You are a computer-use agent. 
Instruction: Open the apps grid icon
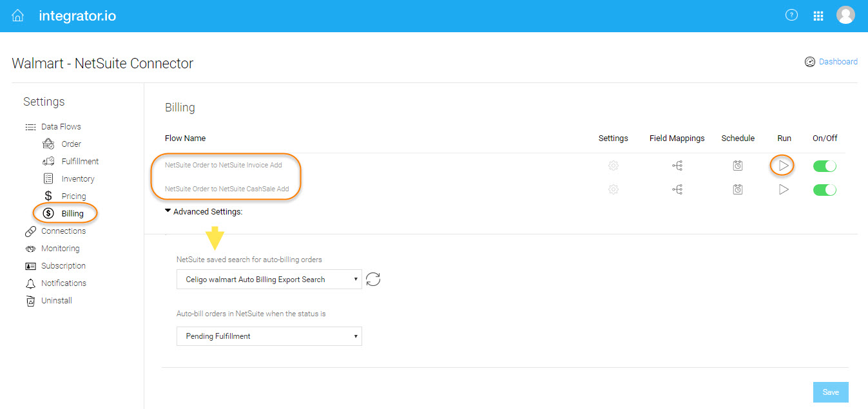[818, 16]
